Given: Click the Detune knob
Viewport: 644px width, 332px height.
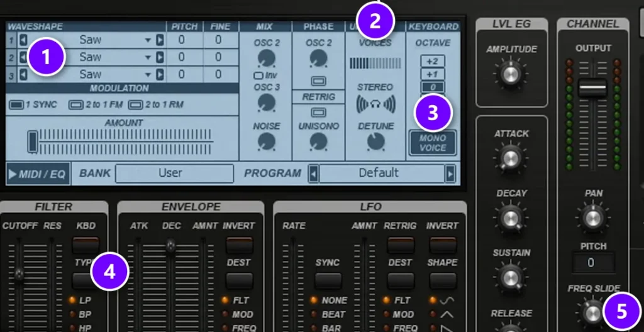Looking at the screenshot, I should [x=376, y=141].
